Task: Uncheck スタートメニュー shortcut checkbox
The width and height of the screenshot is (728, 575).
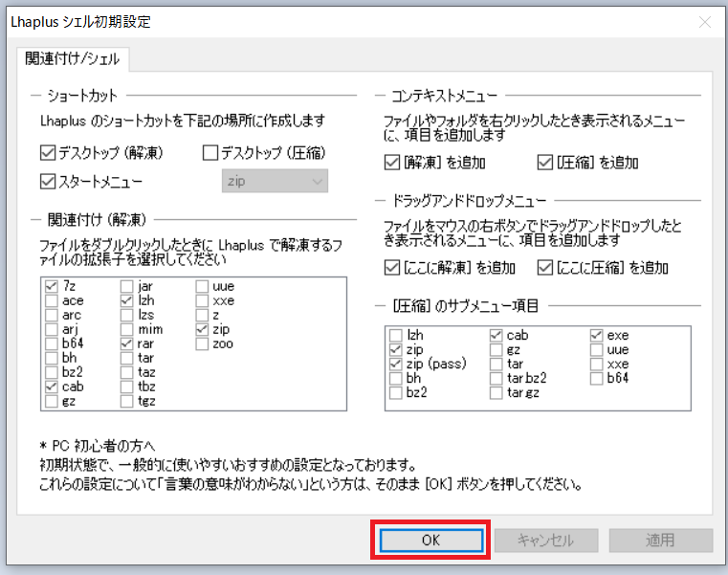Action: (48, 182)
